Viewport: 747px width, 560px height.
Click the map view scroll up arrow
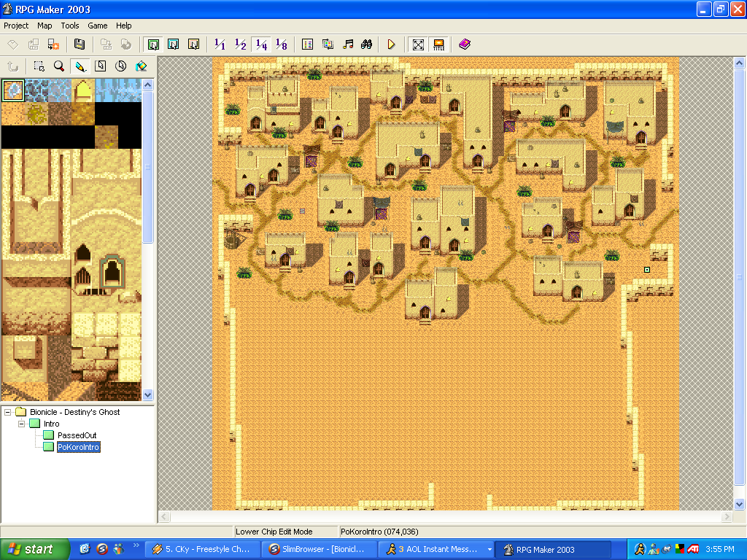(739, 63)
